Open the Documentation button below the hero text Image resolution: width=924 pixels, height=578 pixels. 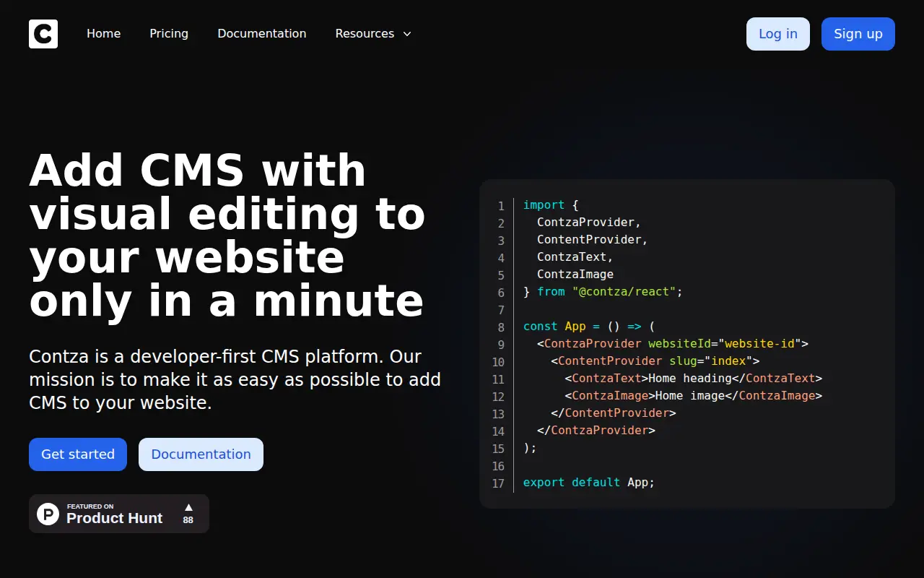(201, 454)
